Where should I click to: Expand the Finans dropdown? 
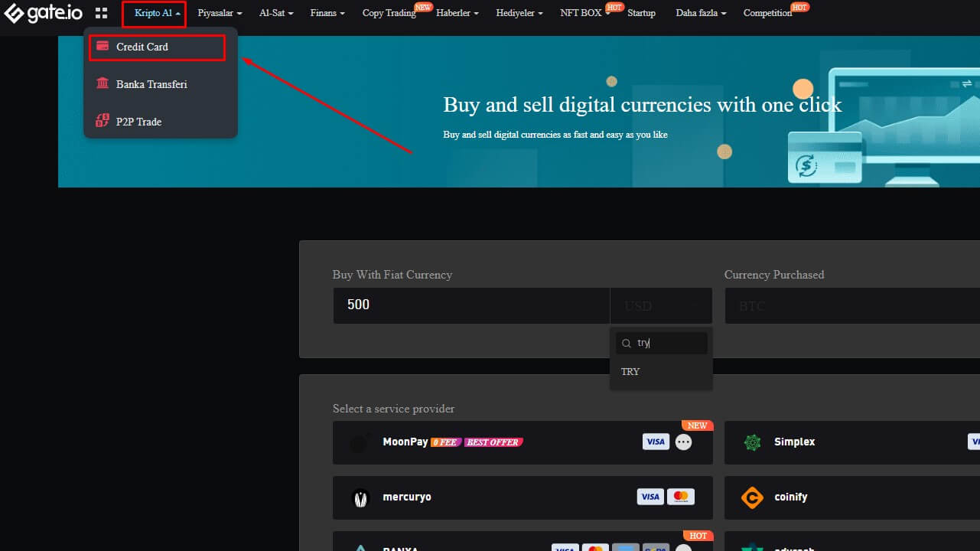(x=327, y=13)
